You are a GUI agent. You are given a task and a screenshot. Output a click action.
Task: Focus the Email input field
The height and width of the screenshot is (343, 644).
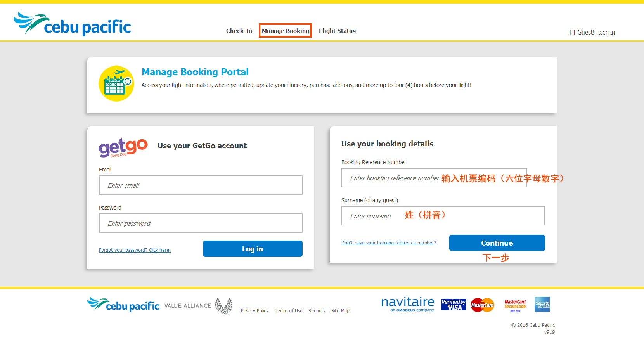click(x=201, y=185)
